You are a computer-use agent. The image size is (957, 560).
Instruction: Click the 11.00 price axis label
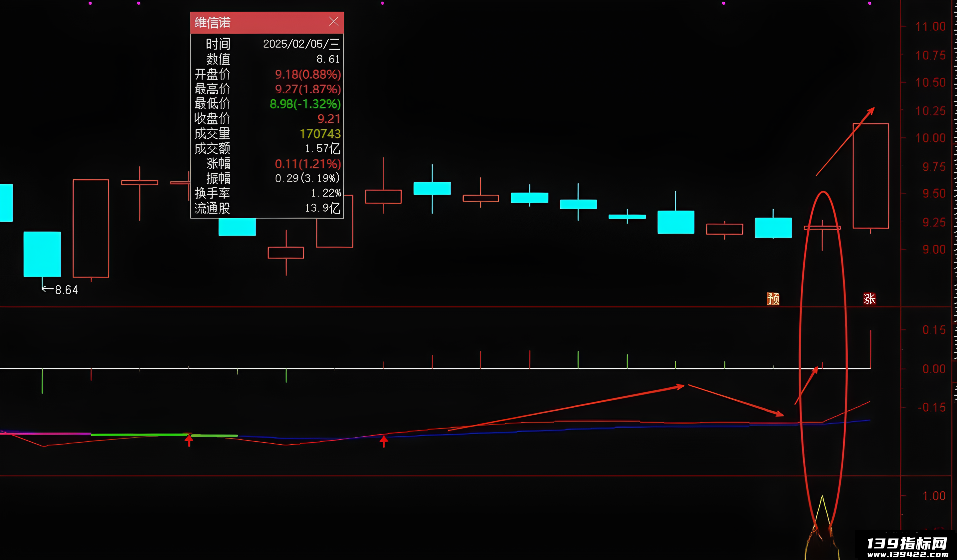pyautogui.click(x=930, y=27)
